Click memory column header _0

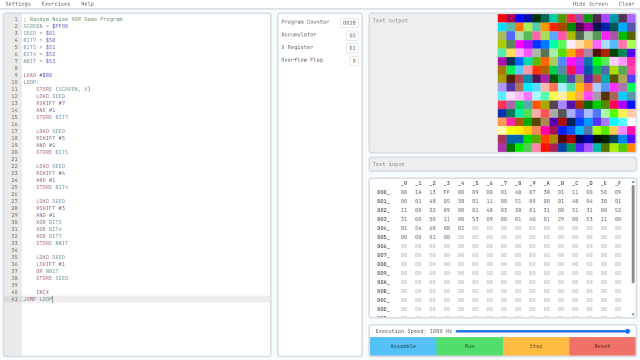click(x=404, y=183)
